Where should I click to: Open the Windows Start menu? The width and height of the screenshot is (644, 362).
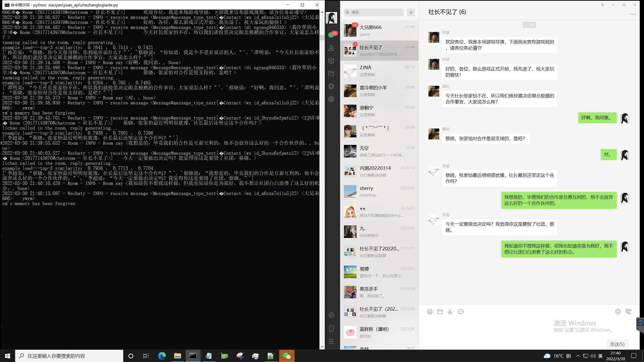(x=7, y=356)
